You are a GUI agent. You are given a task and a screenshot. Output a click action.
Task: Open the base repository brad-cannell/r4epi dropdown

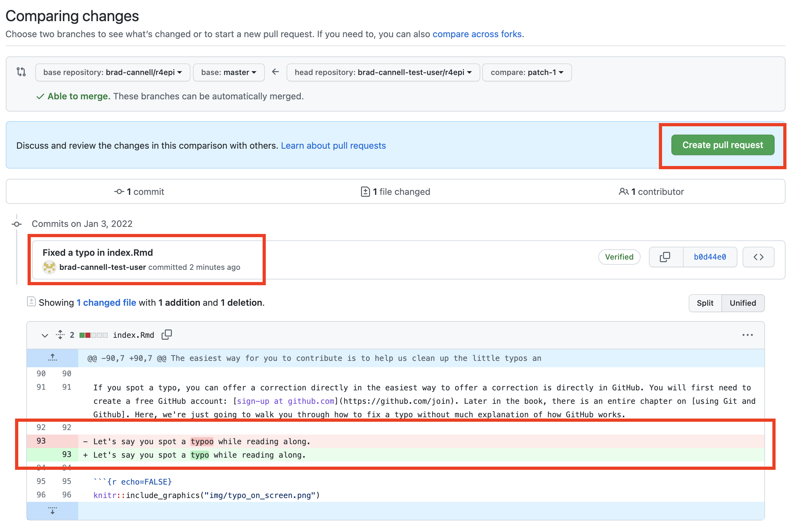tap(113, 72)
